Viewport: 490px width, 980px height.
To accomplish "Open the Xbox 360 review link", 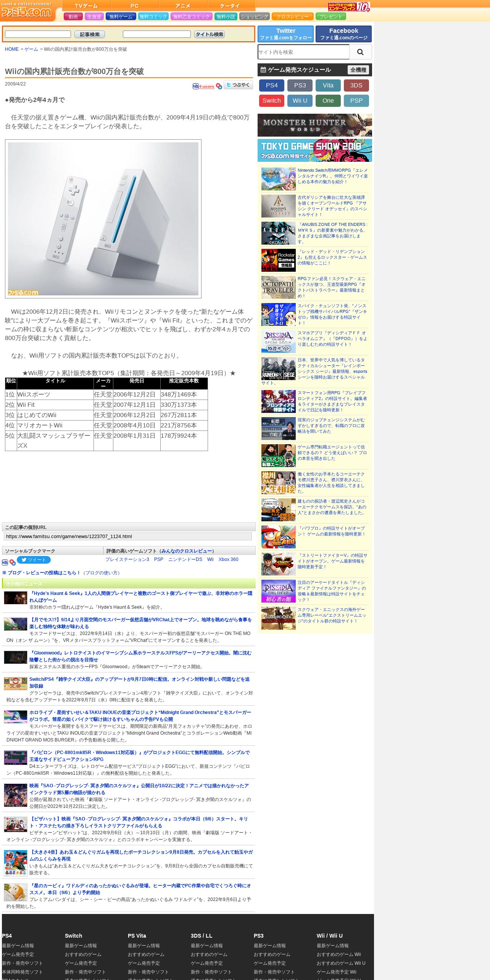I will pyautogui.click(x=228, y=559).
